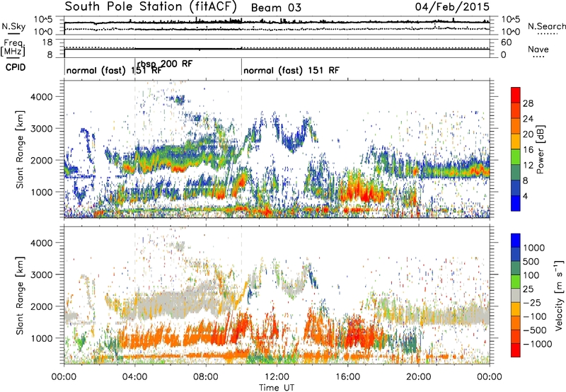Viewport: 566px width, 392px height.
Task: Click the 'Power [dB]' colorbar title
Action: 541,149
